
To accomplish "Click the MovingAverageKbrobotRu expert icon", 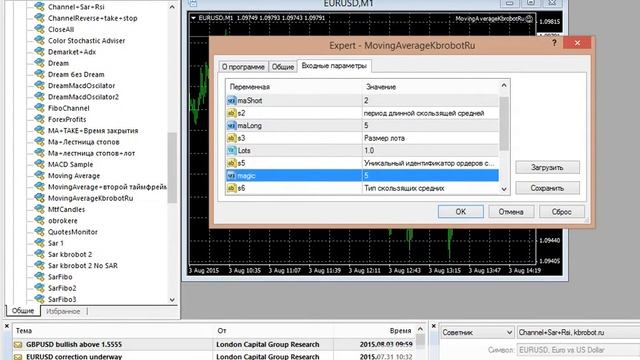I will tap(39, 198).
